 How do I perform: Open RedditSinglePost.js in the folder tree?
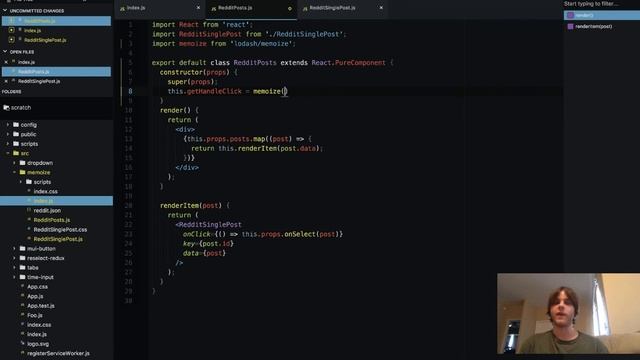58,239
